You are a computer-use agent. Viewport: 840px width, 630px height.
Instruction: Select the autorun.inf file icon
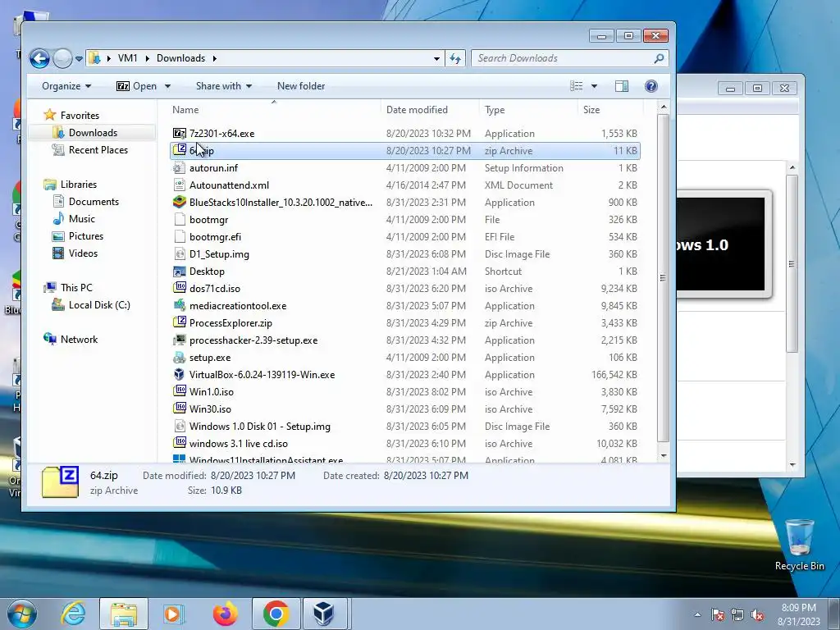click(x=180, y=167)
